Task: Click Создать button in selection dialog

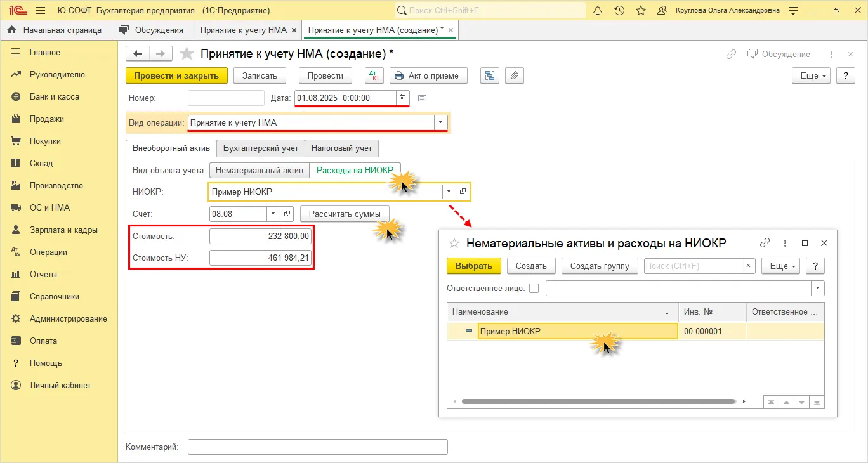Action: [531, 266]
